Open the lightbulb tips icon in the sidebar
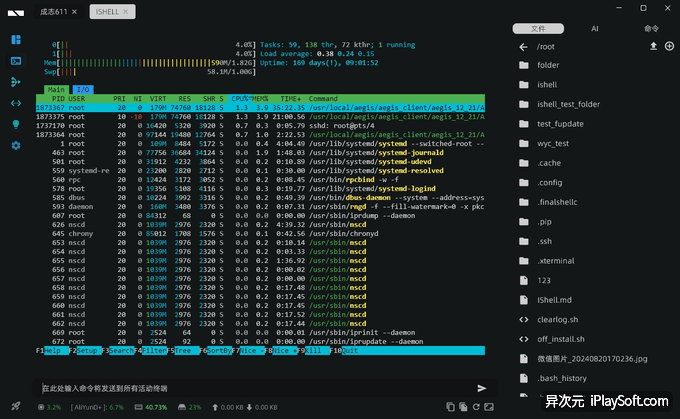 tap(16, 124)
